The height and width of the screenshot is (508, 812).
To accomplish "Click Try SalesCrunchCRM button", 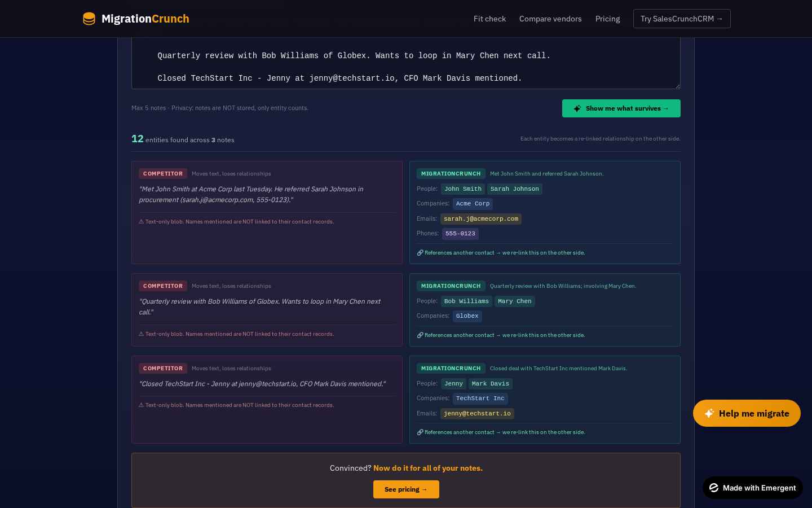I will coord(682,19).
